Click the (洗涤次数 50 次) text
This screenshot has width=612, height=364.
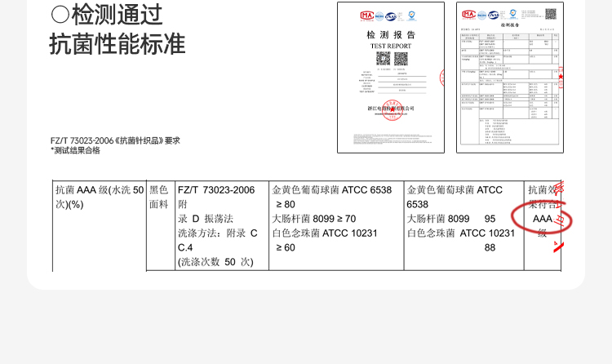point(215,262)
